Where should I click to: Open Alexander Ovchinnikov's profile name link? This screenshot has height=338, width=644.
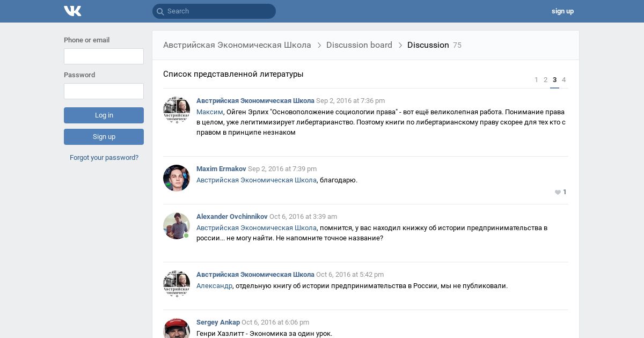(x=232, y=217)
